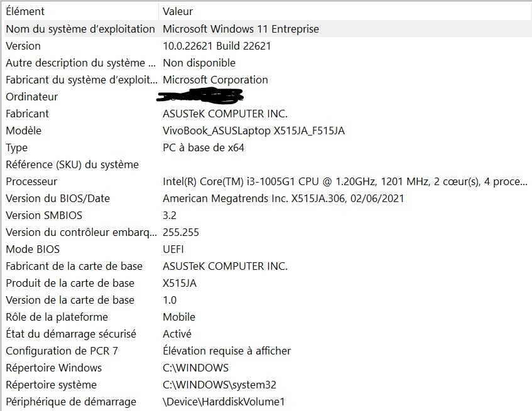Click the Version SMBIOS 3.2 row

[x=267, y=215]
